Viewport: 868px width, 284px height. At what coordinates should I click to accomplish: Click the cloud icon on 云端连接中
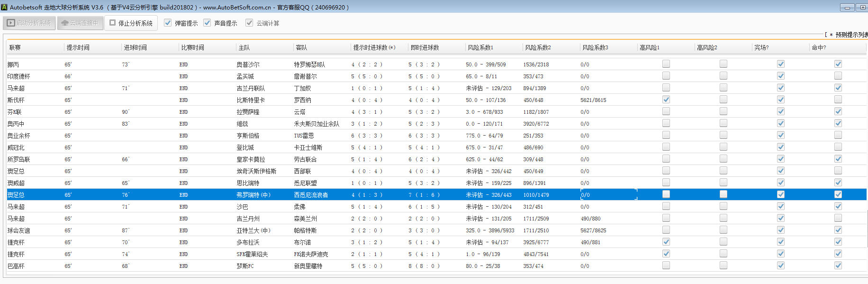click(x=65, y=23)
